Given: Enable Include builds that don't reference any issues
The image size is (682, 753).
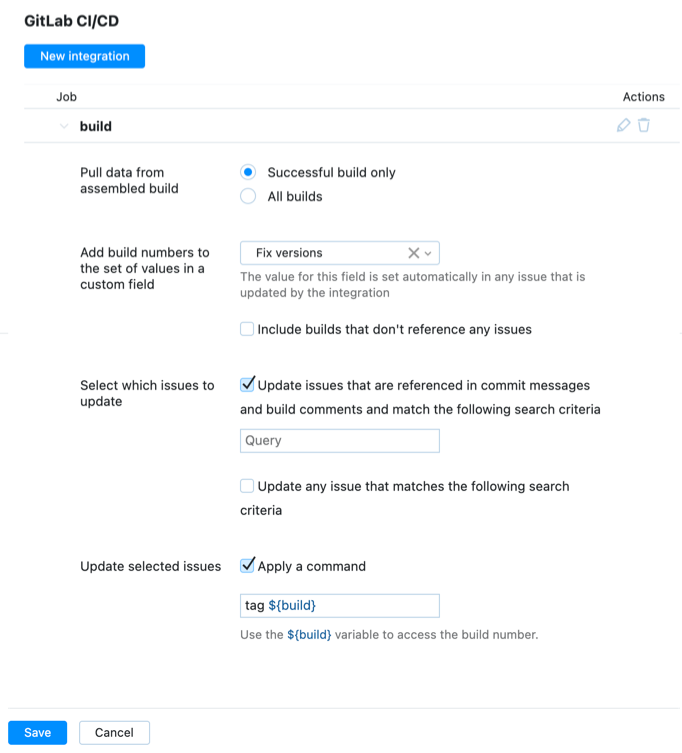Looking at the screenshot, I should (x=247, y=329).
